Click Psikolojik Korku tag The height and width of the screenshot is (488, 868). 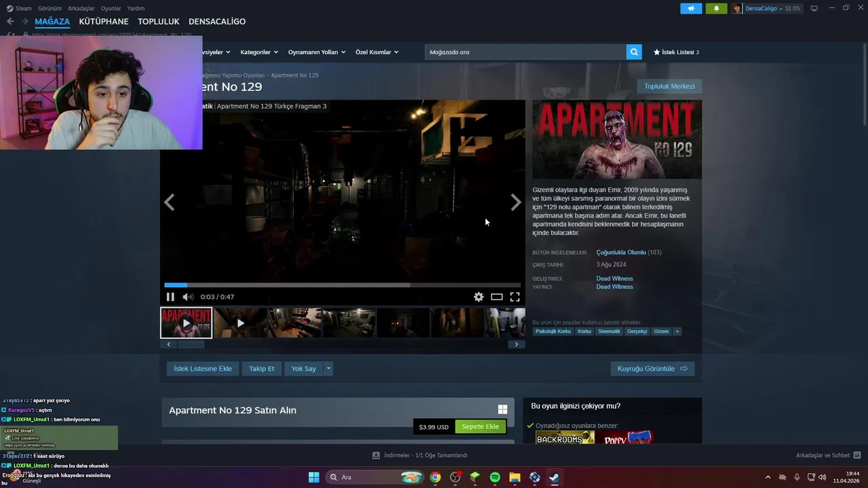coord(553,331)
